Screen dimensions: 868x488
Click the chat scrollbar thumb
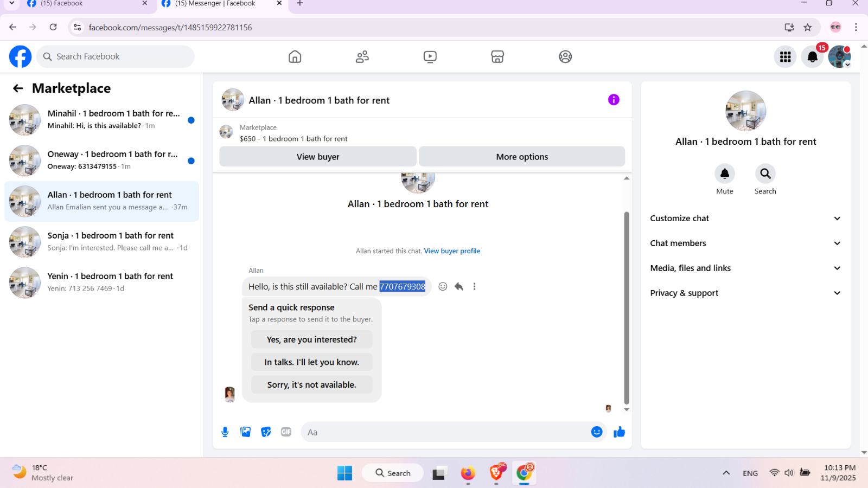coord(627,308)
